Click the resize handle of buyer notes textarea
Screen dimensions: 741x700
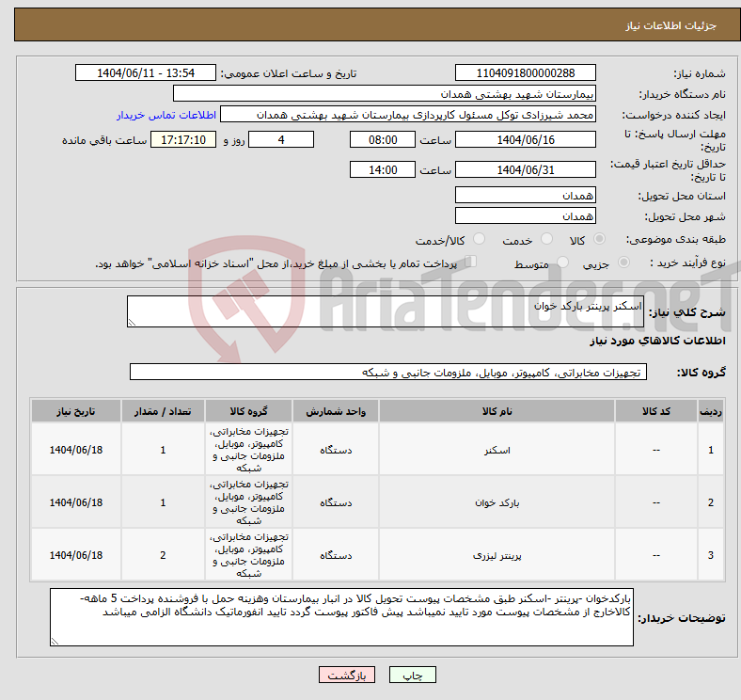pos(55,642)
